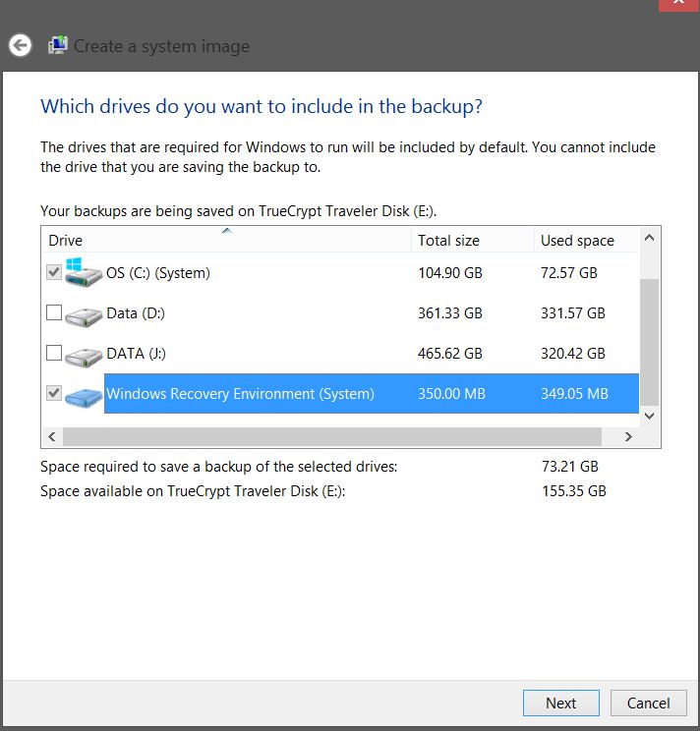Viewport: 700px width, 731px height.
Task: Click the DATA (J:) drive icon
Action: tap(84, 358)
